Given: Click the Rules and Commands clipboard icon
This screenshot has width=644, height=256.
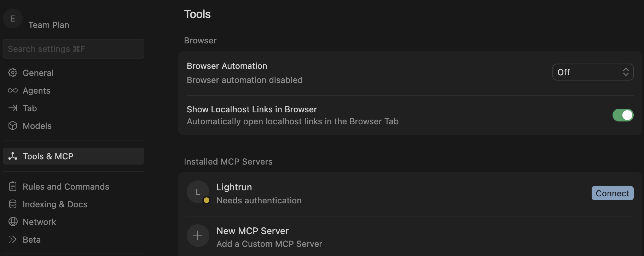Looking at the screenshot, I should [x=13, y=186].
